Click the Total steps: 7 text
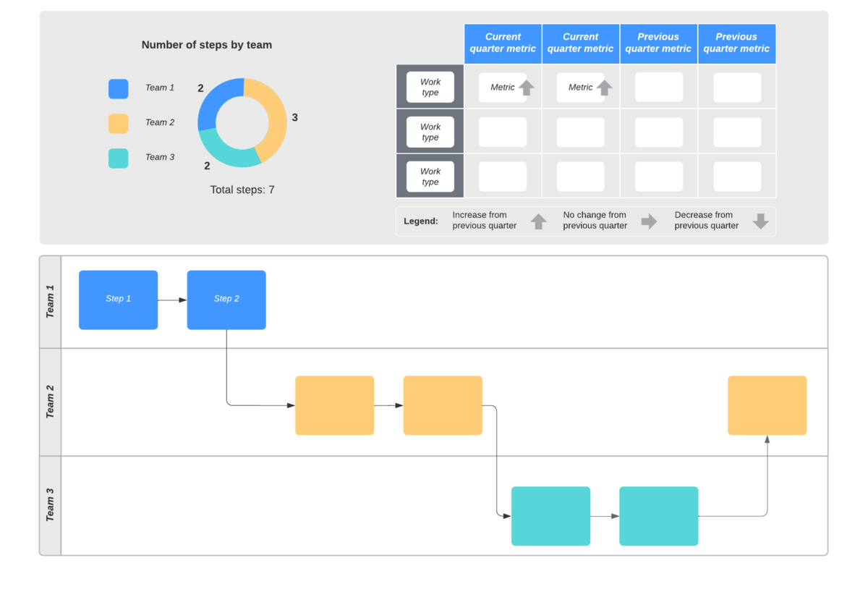The image size is (868, 605). pos(242,190)
